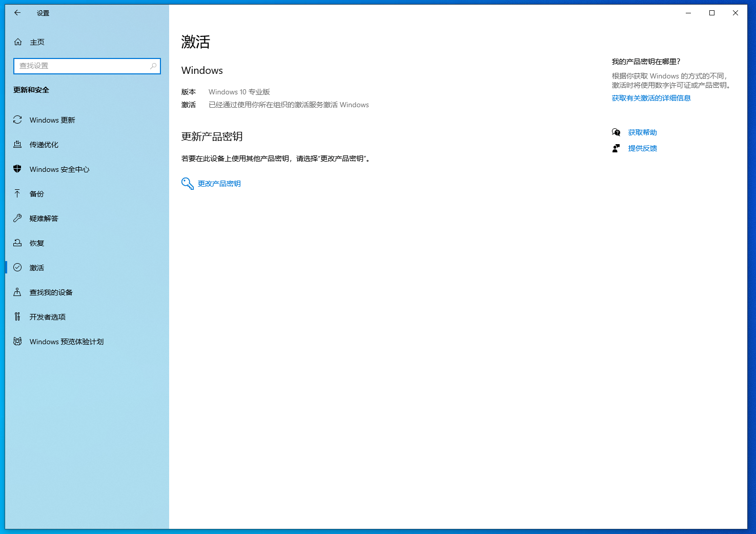Maximize the Settings window
756x534 pixels.
pyautogui.click(x=712, y=13)
